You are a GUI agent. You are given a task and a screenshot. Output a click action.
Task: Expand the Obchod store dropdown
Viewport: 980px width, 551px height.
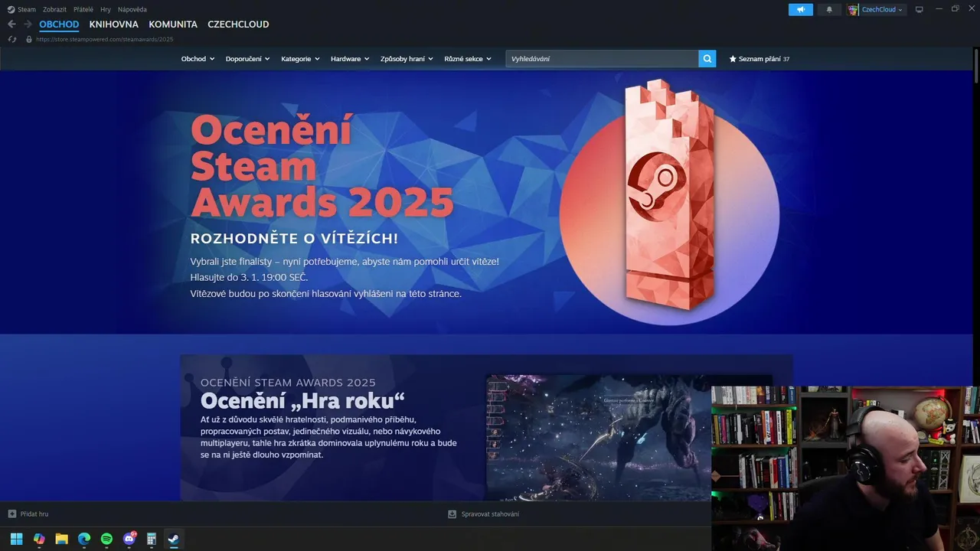198,59
